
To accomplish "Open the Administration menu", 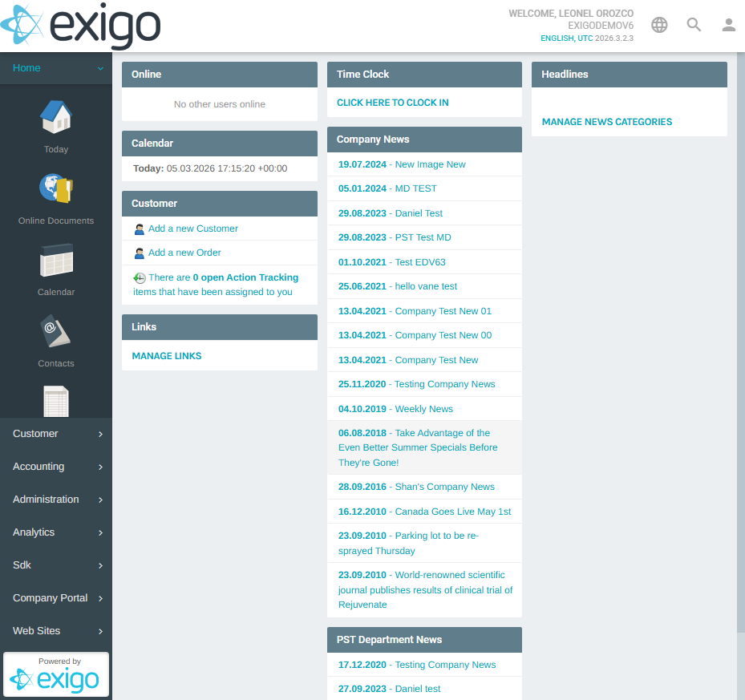I will coord(56,499).
